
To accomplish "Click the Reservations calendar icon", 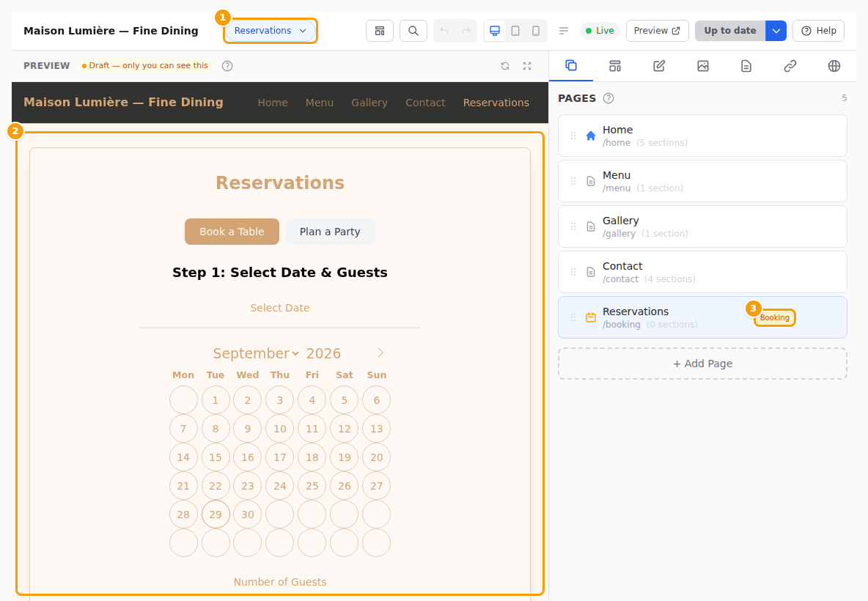I will (591, 317).
